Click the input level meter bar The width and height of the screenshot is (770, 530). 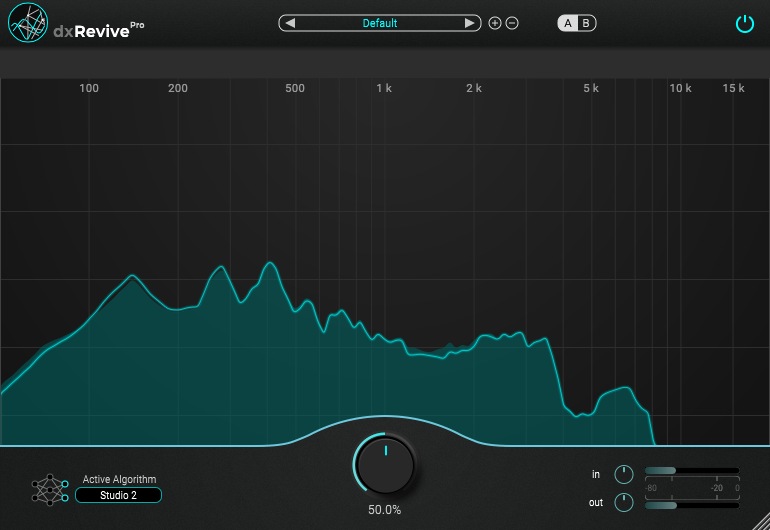(691, 470)
